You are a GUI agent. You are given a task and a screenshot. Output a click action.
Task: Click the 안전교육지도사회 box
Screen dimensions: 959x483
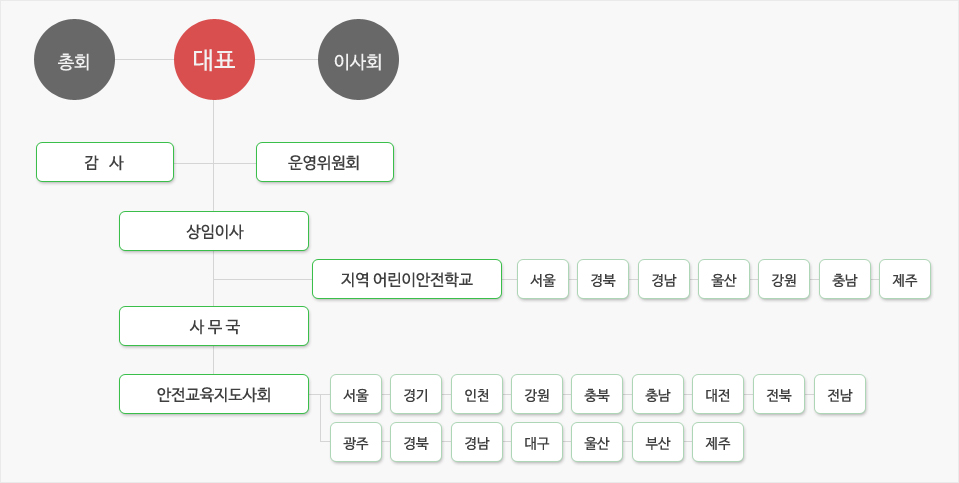pyautogui.click(x=214, y=394)
